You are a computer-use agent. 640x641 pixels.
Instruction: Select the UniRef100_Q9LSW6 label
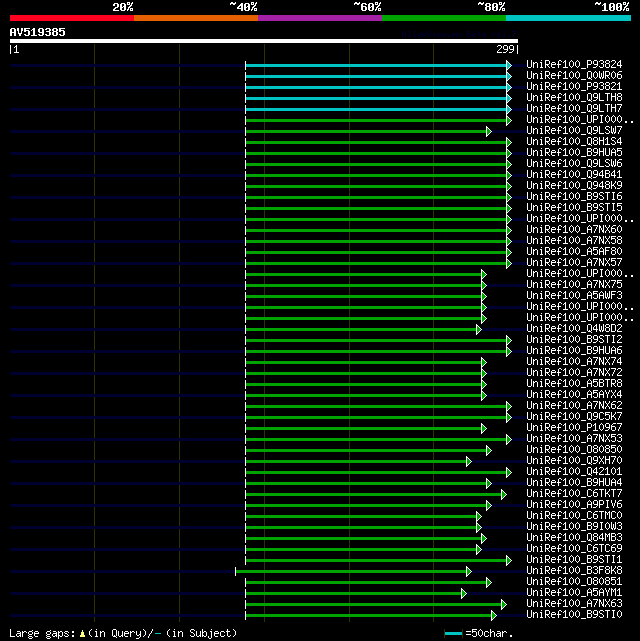click(574, 164)
